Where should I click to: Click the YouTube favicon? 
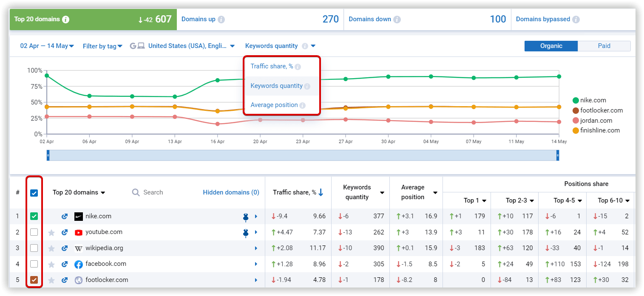79,233
